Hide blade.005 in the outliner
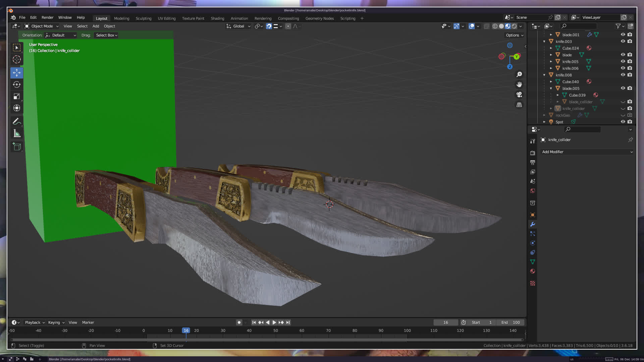The image size is (644, 362). [623, 88]
